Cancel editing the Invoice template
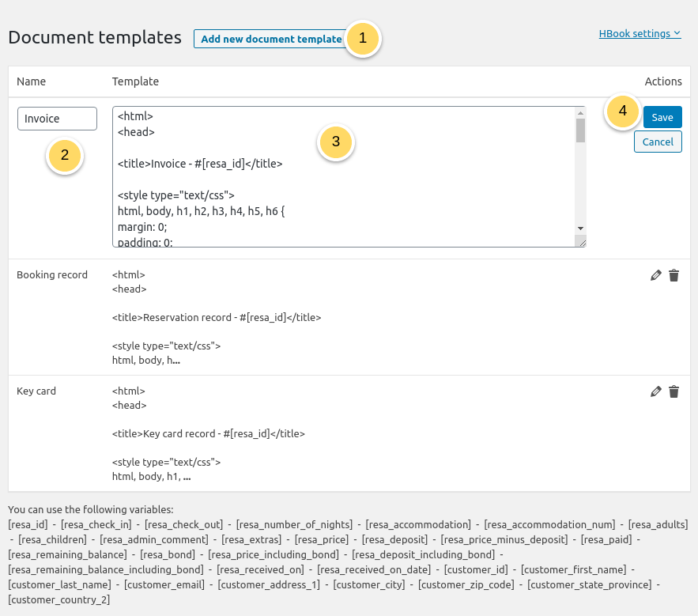 pyautogui.click(x=658, y=142)
